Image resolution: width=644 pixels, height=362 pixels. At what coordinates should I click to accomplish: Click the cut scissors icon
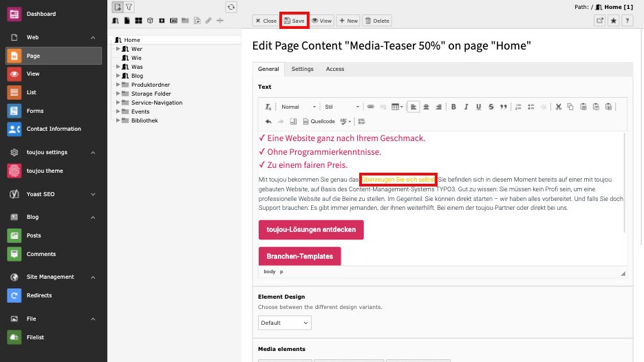tap(559, 107)
